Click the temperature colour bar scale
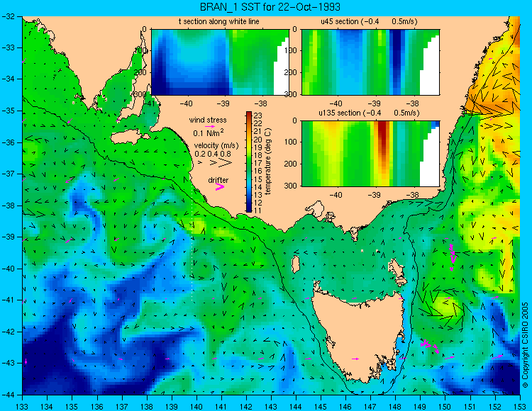This screenshot has width=532, height=411. 249,162
